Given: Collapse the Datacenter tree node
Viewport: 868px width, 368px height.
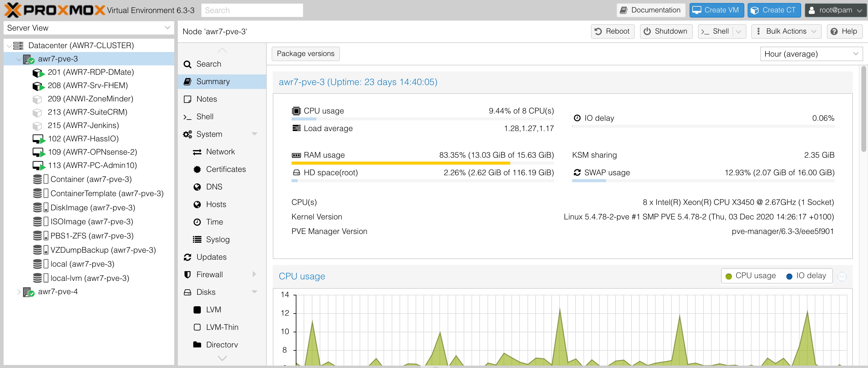Looking at the screenshot, I should (9, 46).
